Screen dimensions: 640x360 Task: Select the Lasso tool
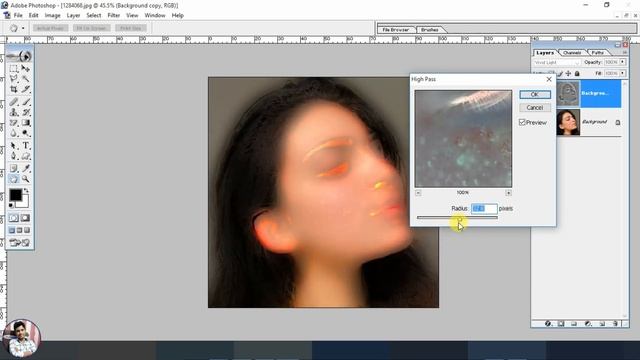coord(13,78)
